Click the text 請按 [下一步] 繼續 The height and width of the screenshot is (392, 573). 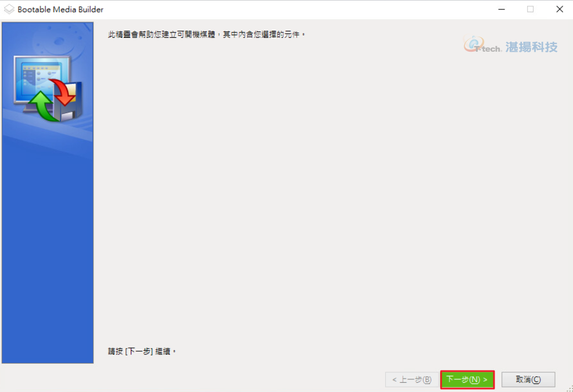point(142,351)
